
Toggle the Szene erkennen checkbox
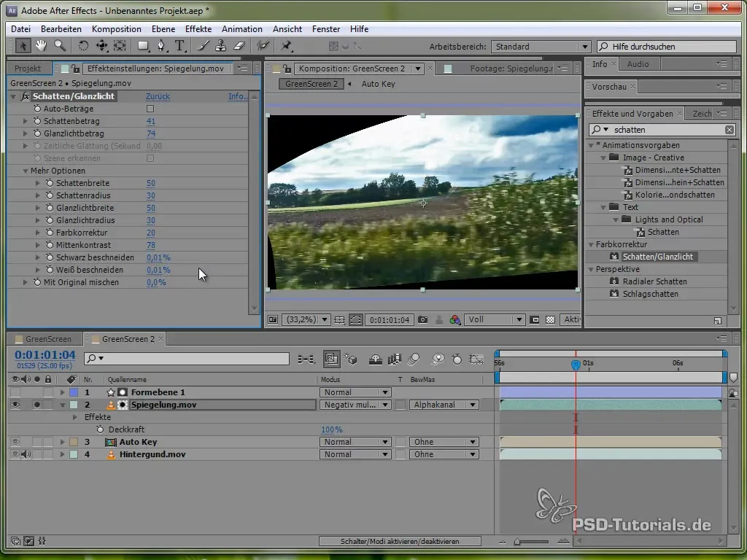(150, 158)
